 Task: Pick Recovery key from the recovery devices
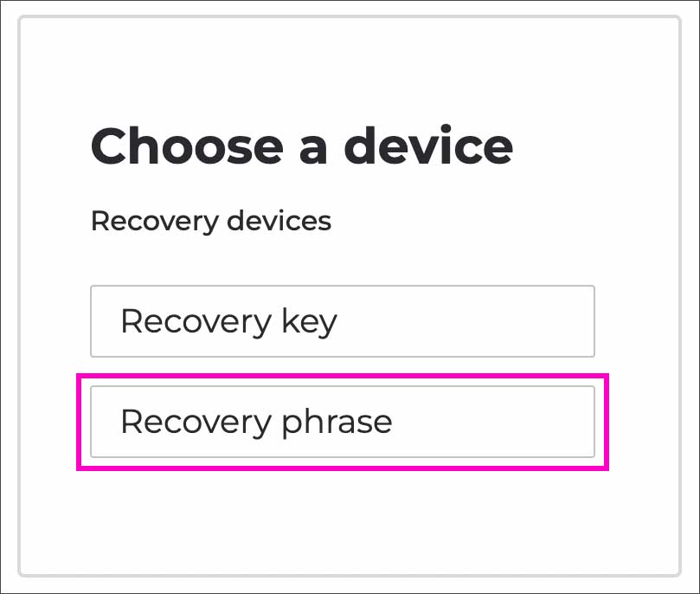click(342, 321)
